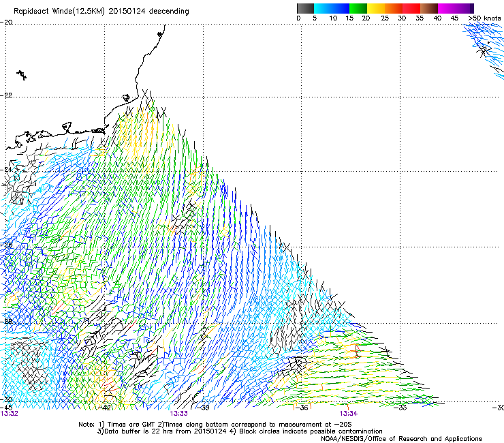Screen dimensions: 504x443
Task: Click the green 15-20 knots legend segment
Action: [358, 8]
